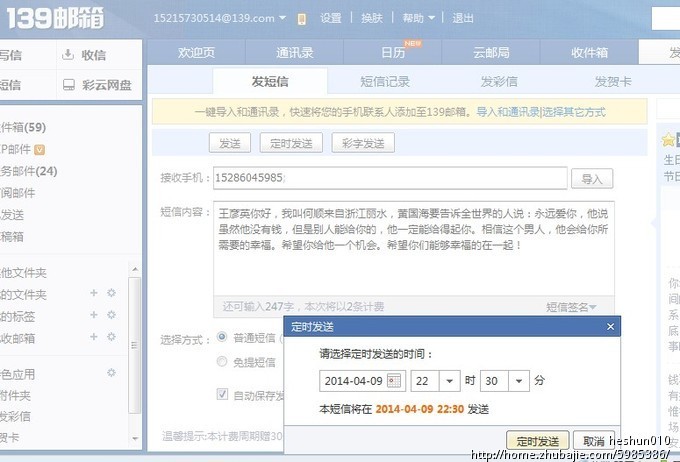The image size is (680, 462).
Task: Open the 发贺卡 sub-tab
Action: (613, 81)
